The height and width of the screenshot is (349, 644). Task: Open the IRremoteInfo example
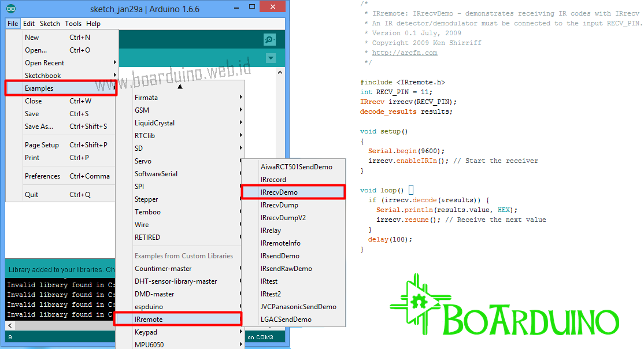click(293, 243)
